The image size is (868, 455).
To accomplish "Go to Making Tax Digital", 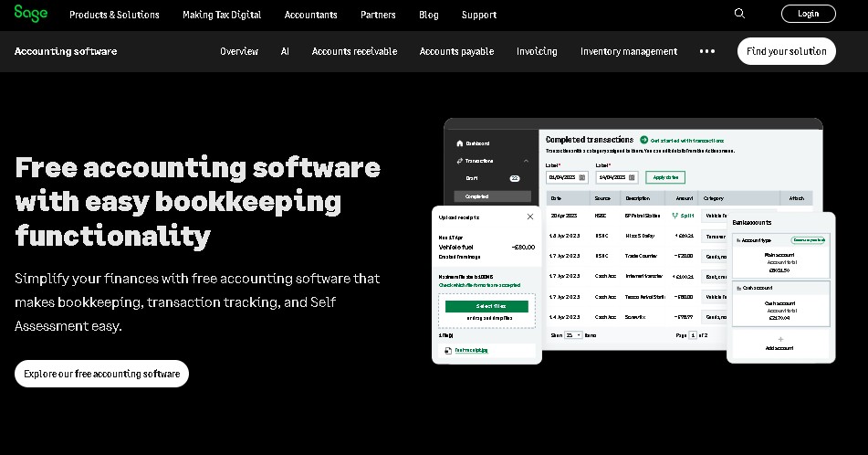I will [222, 15].
